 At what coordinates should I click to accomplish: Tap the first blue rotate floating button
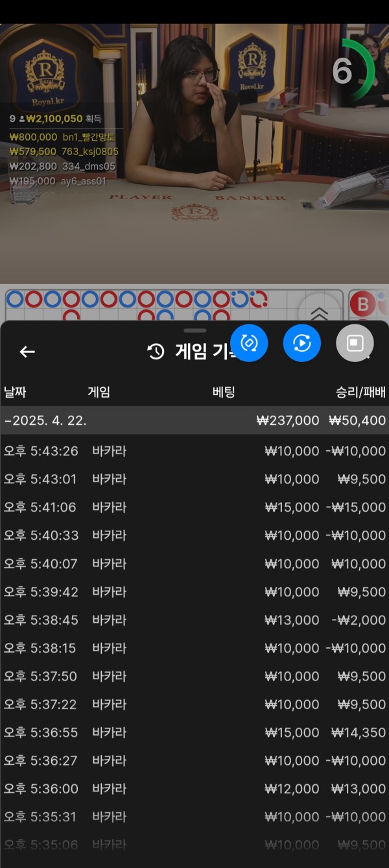[x=249, y=343]
